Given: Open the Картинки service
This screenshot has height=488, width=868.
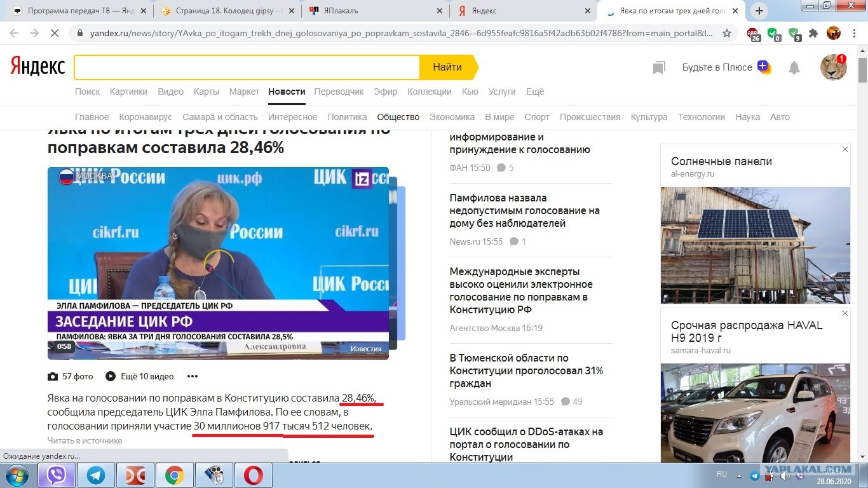Looking at the screenshot, I should pos(128,91).
